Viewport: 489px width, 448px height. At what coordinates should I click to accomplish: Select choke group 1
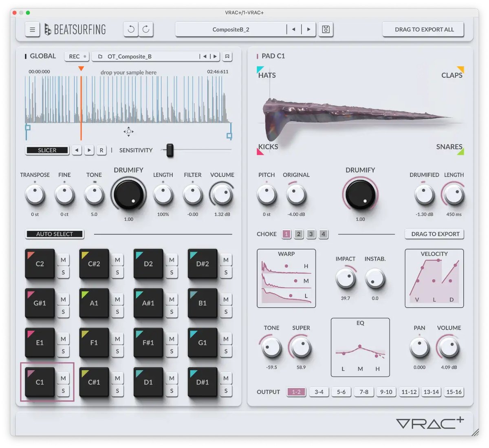286,234
